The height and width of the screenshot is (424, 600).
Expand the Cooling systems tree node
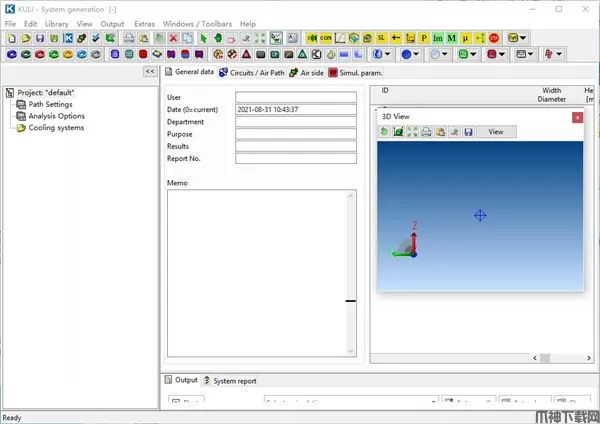[x=56, y=128]
